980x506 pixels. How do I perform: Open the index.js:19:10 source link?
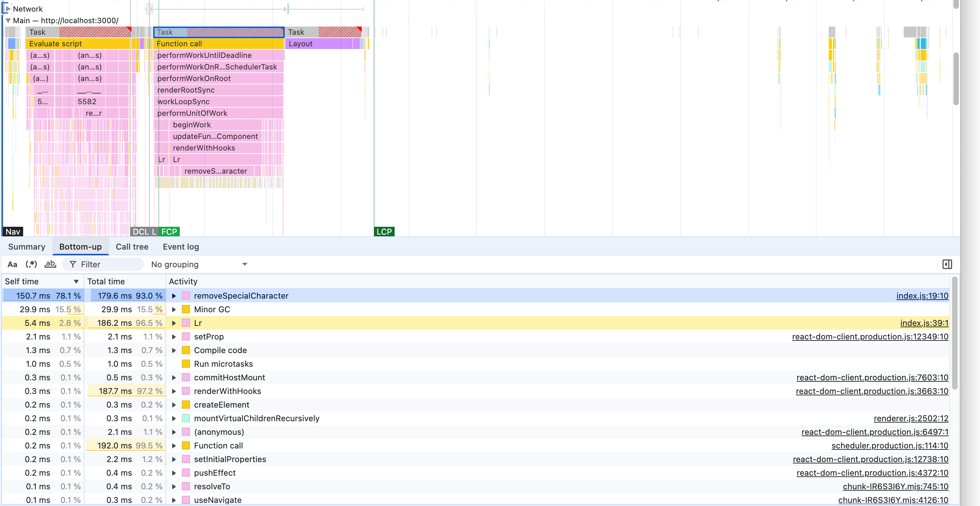pos(922,296)
